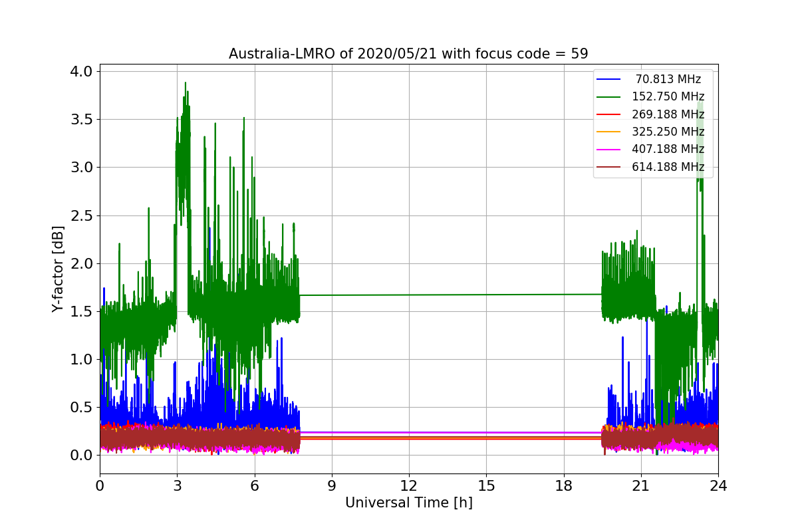Click the 4.0 y-axis tick label

[x=81, y=71]
